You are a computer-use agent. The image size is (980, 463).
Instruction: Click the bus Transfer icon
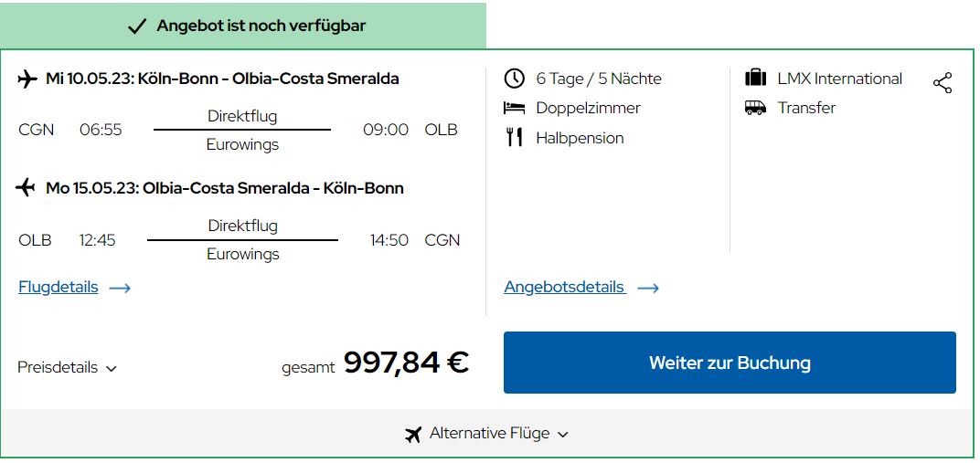pos(755,108)
